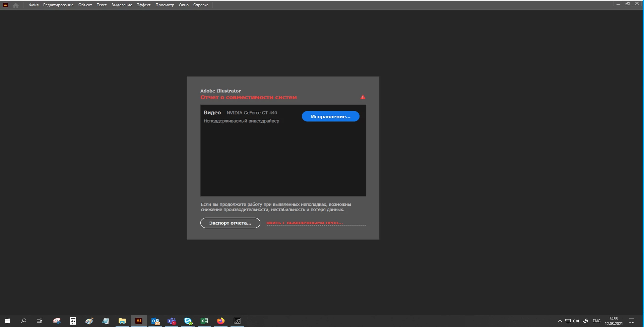Switch to Excel in the taskbar

pyautogui.click(x=204, y=321)
